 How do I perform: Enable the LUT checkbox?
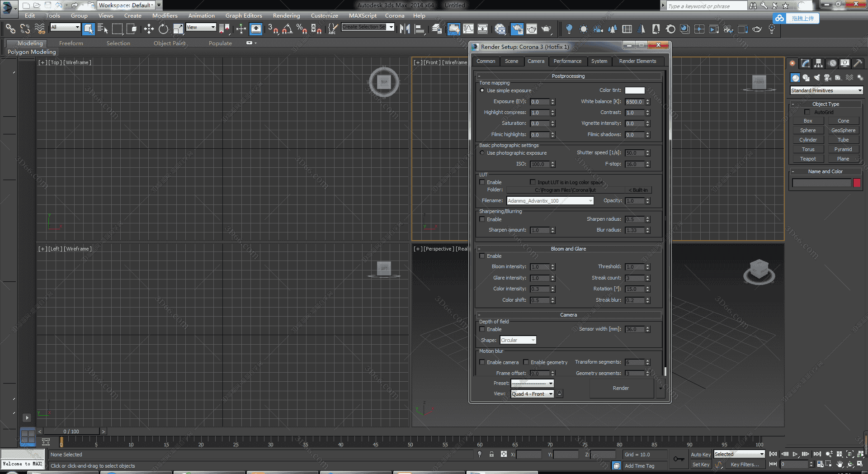pyautogui.click(x=482, y=182)
